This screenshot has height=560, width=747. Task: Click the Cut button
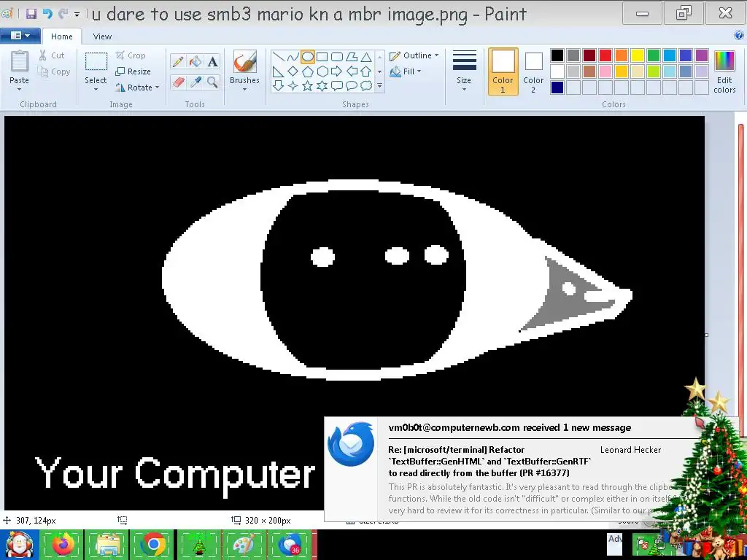[52, 55]
